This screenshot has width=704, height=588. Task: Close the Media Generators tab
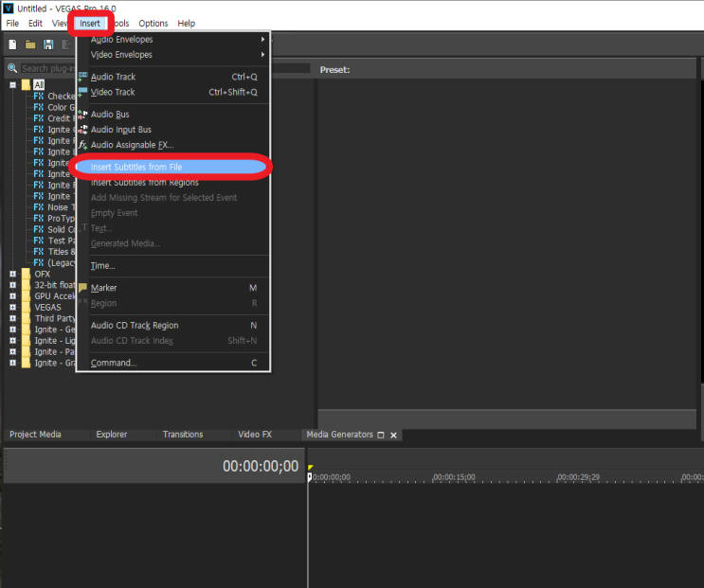pyautogui.click(x=394, y=435)
